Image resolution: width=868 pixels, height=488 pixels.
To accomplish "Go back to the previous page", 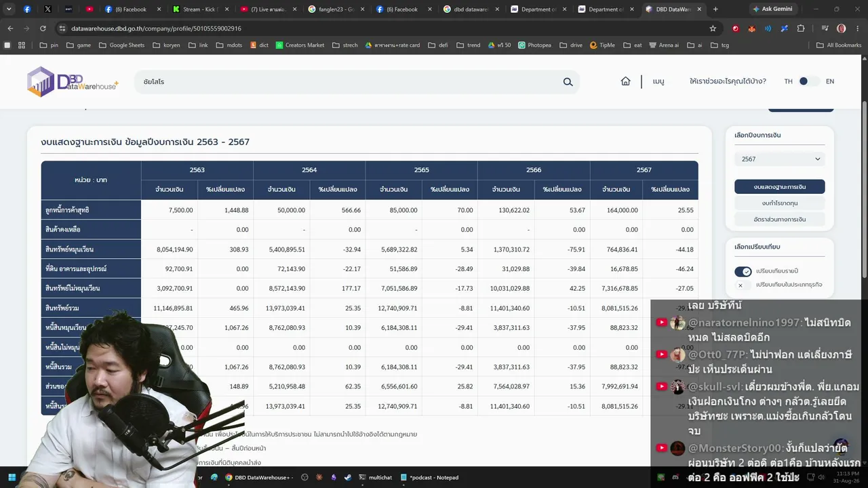I will [10, 28].
